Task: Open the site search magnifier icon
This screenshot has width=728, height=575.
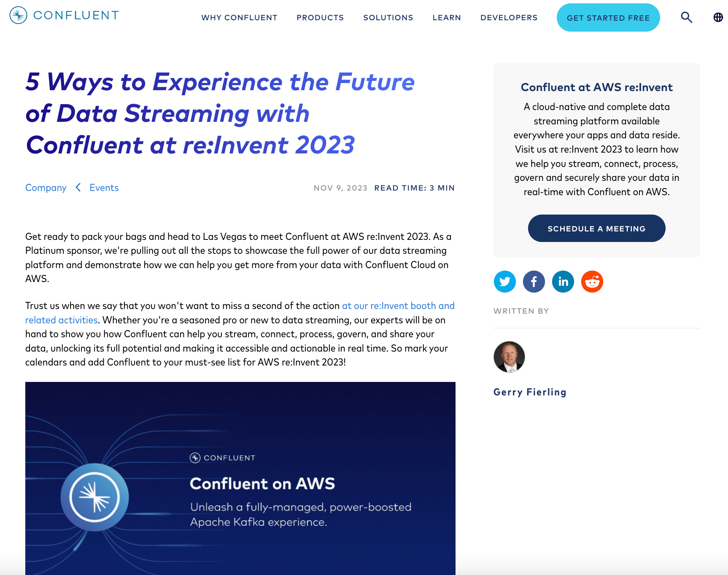Action: (x=687, y=17)
